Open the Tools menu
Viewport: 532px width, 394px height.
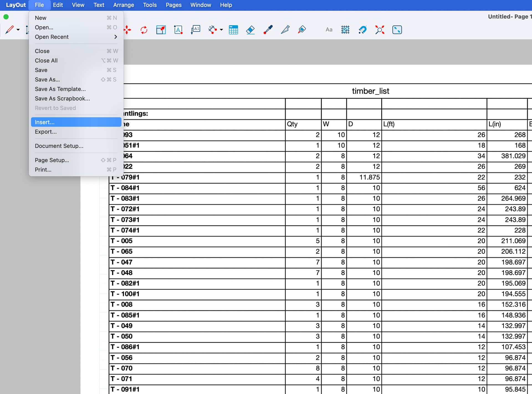(x=150, y=5)
